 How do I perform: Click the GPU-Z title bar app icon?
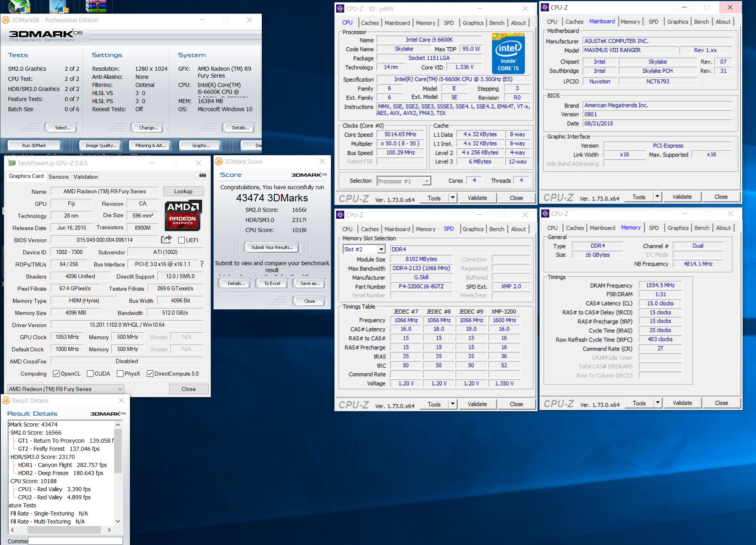11,163
